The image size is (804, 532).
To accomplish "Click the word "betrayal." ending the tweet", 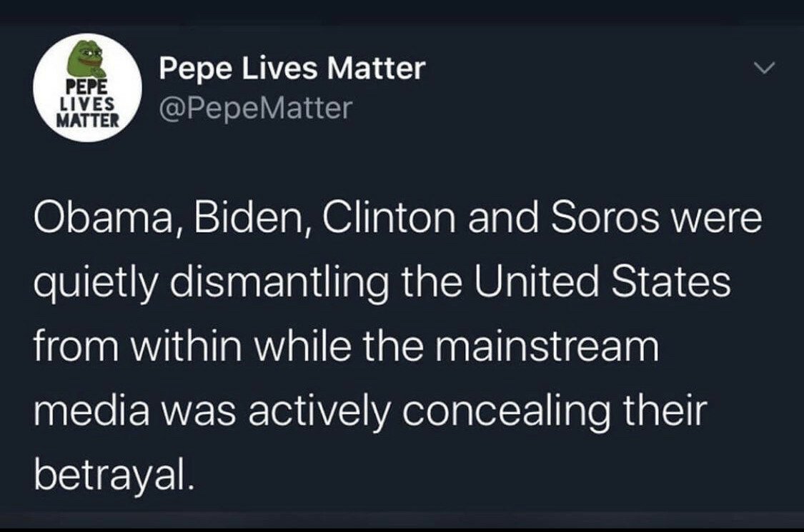I will coord(113,473).
